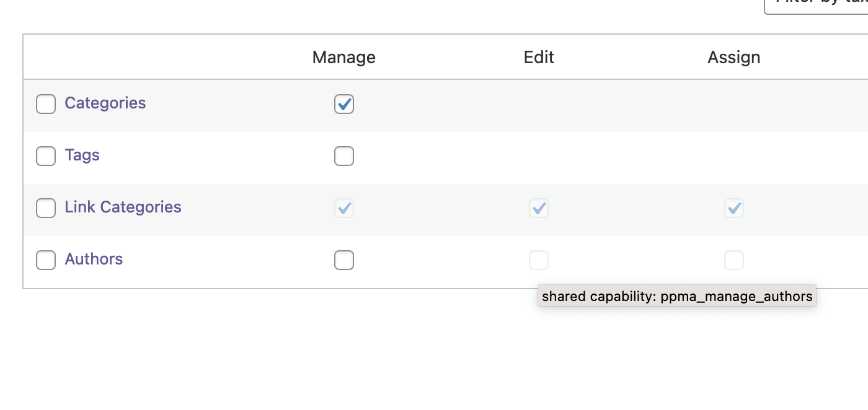Open the Authors taxonomy link
The width and height of the screenshot is (868, 410).
pyautogui.click(x=94, y=259)
